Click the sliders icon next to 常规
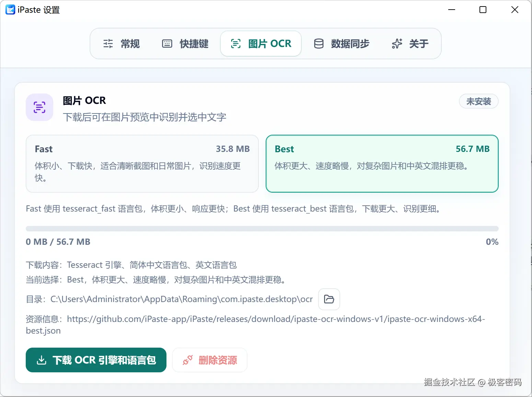 108,44
